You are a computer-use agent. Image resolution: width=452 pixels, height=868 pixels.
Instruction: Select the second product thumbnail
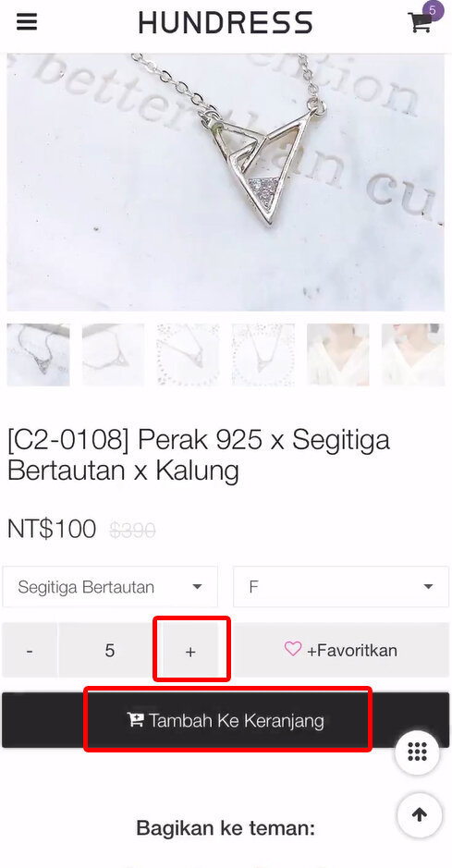[x=113, y=355]
